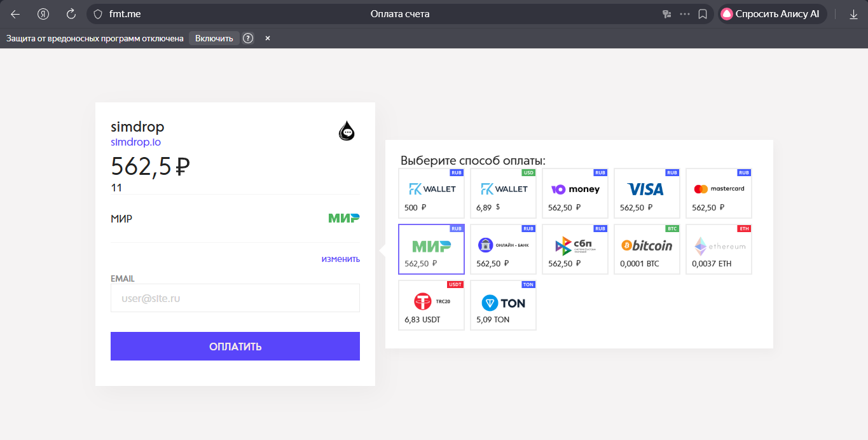This screenshot has height=440, width=868.
Task: Select the Ethereum payment method
Action: coord(719,249)
